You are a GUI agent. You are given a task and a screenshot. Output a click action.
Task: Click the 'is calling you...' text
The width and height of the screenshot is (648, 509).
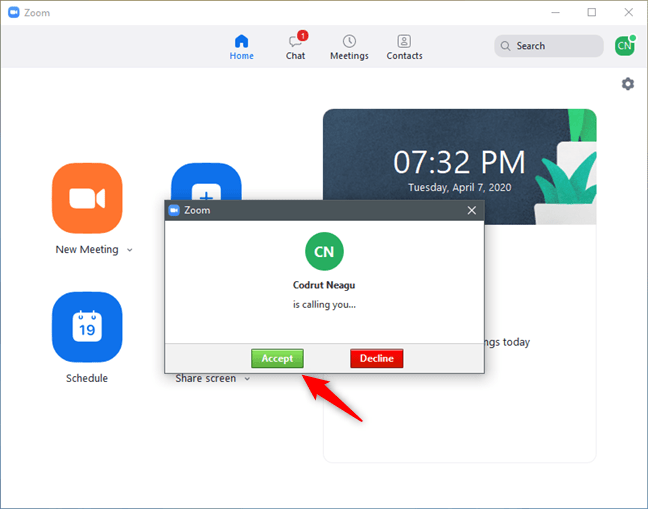pyautogui.click(x=324, y=305)
